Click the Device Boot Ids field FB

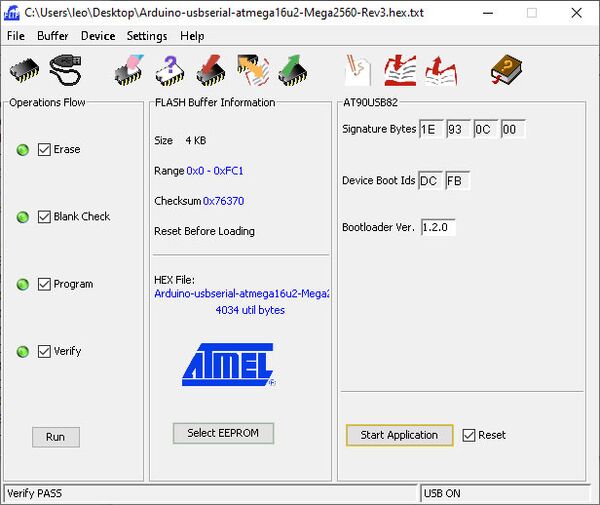(458, 180)
